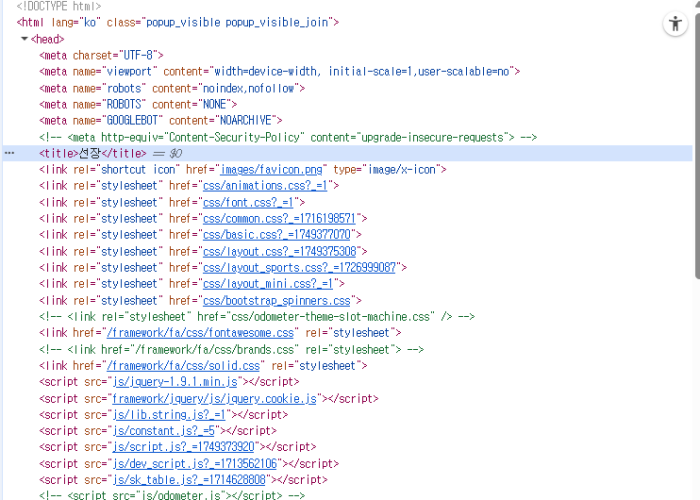
Task: Open the css/font.css link
Action: click(248, 203)
